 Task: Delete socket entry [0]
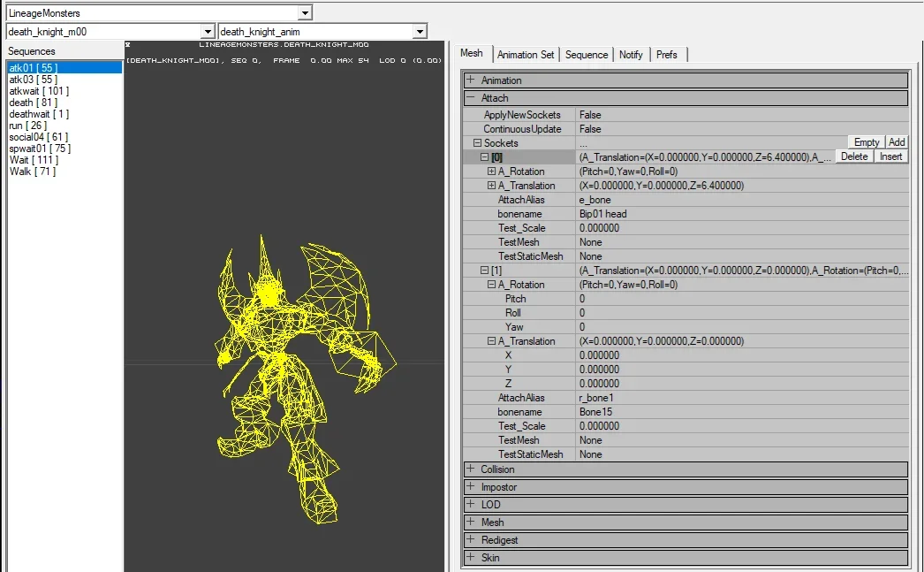(x=854, y=156)
